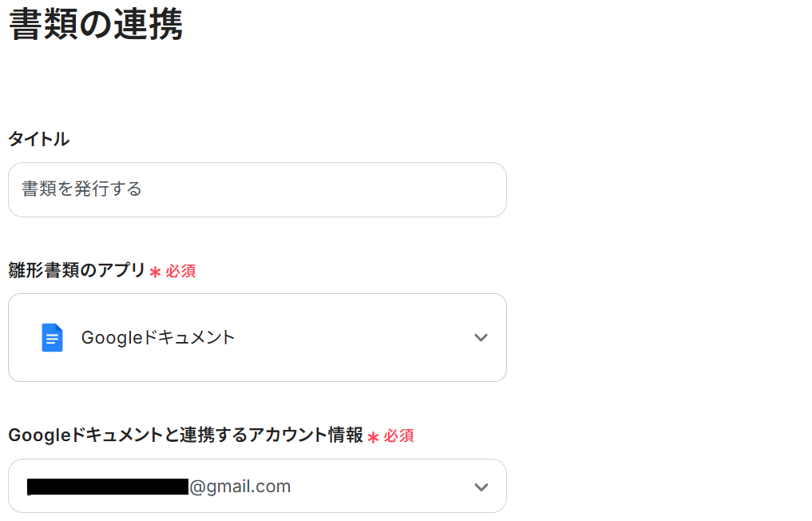Click the 書類を発行する title field
The image size is (812, 521).
click(x=81, y=189)
